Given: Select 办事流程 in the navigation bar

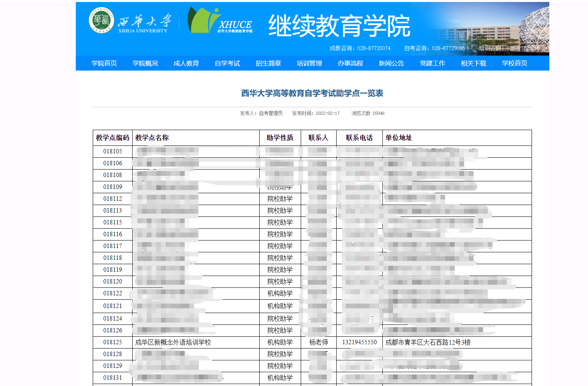Looking at the screenshot, I should point(350,63).
